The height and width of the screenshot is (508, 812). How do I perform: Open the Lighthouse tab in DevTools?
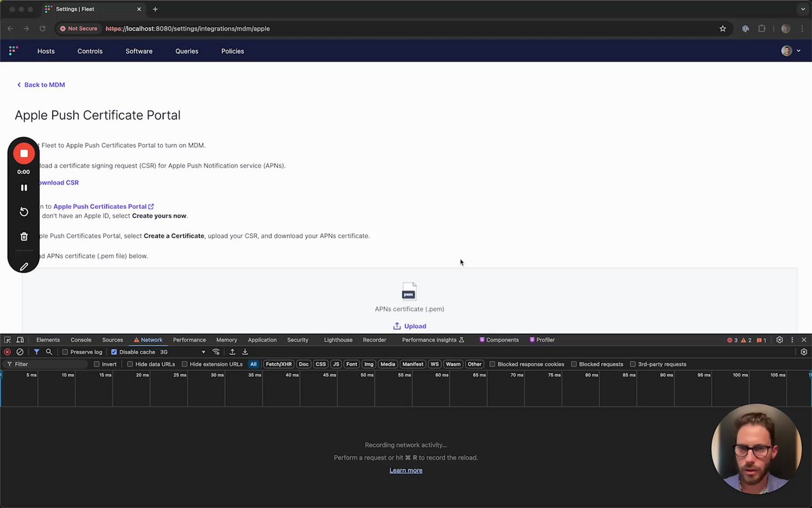[x=338, y=340]
